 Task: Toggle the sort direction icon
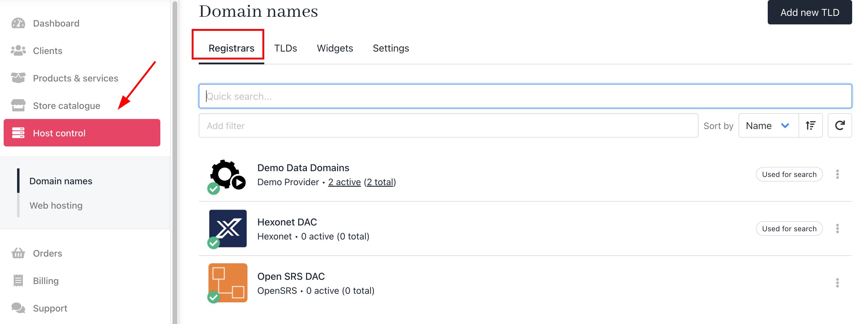810,126
